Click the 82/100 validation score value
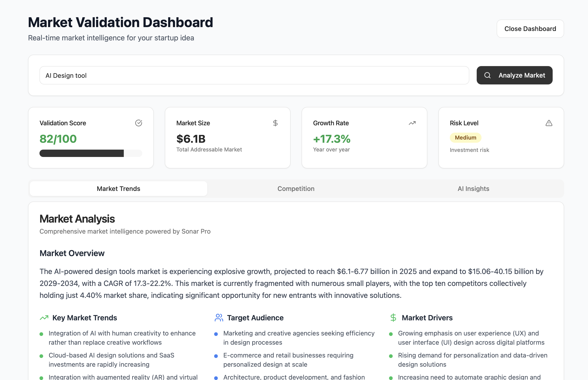 pyautogui.click(x=58, y=139)
